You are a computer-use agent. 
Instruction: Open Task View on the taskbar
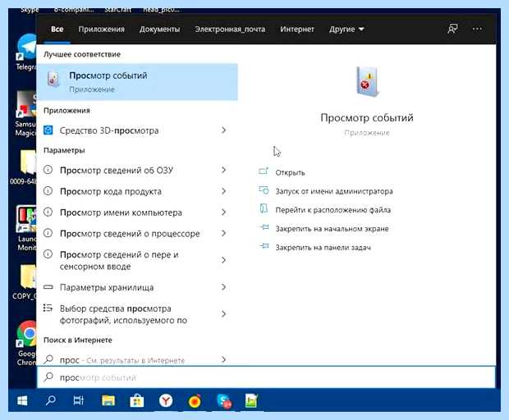pos(79,401)
